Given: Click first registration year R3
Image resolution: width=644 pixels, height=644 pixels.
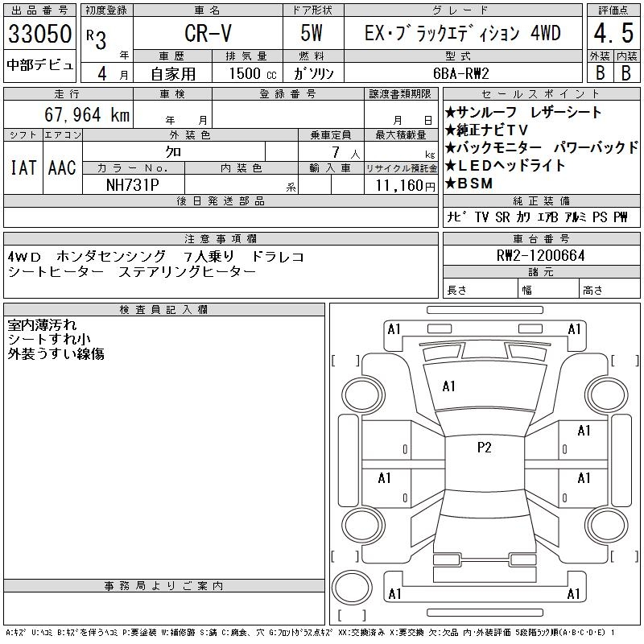Looking at the screenshot, I should (x=97, y=39).
